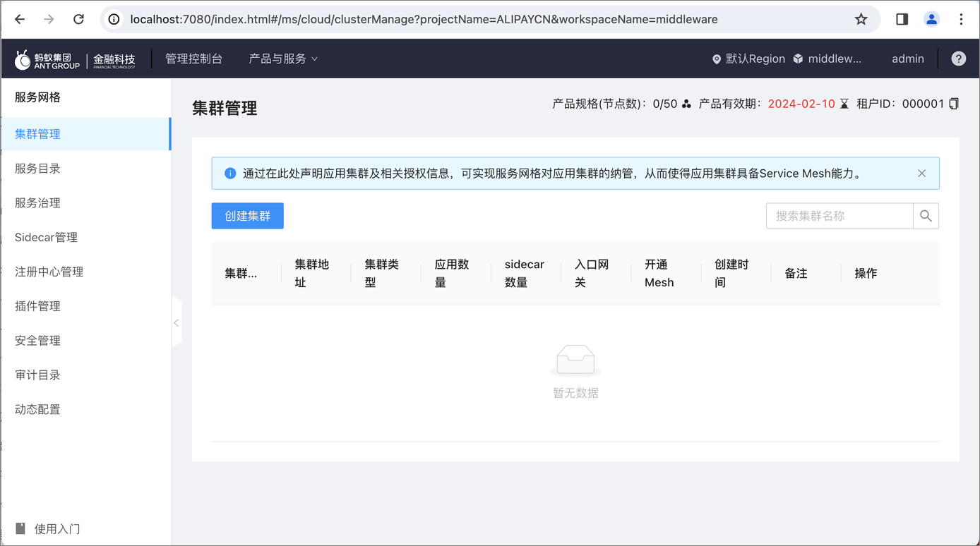Click the browser address bar URL
This screenshot has height=546, width=980.
(x=424, y=19)
